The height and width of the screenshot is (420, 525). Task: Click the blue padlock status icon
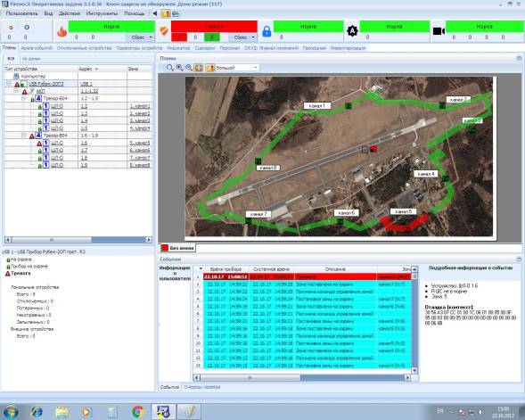pyautogui.click(x=267, y=31)
